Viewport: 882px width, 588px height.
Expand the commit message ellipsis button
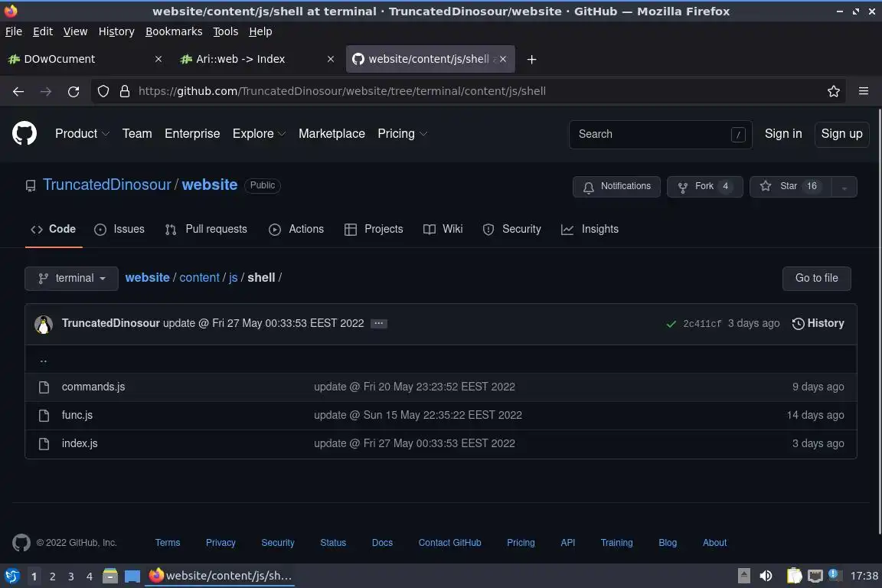[378, 324]
